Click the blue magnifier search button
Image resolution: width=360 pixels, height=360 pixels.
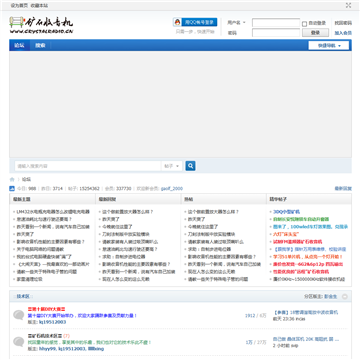[190, 166]
